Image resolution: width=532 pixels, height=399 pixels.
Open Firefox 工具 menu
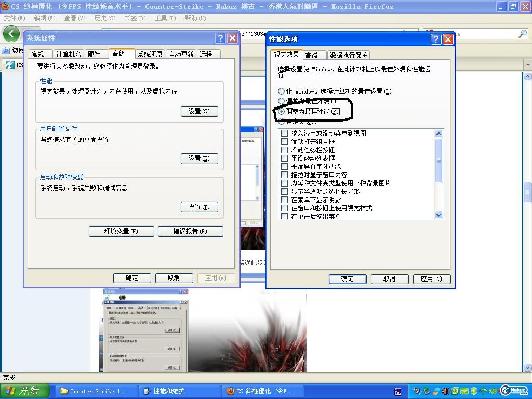click(165, 18)
